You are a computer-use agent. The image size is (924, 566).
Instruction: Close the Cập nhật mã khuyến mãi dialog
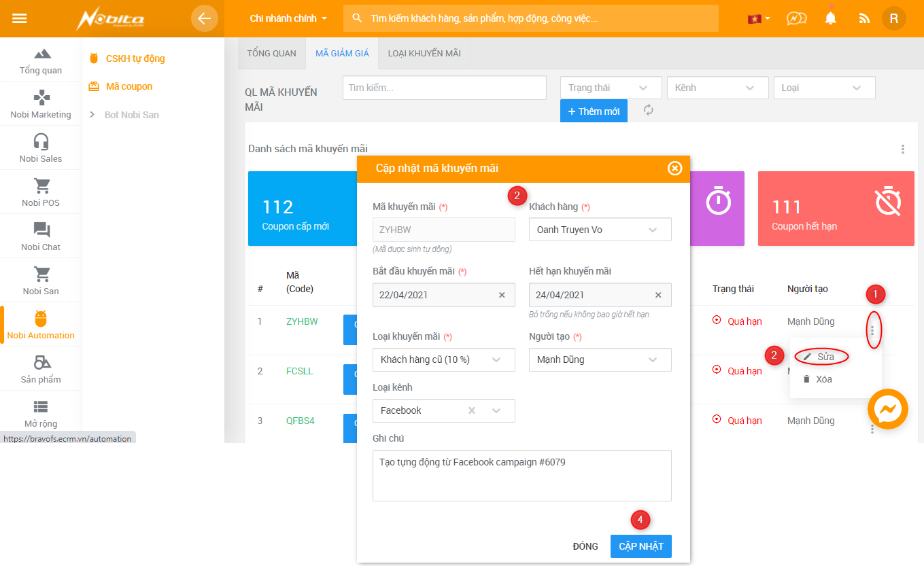click(674, 169)
